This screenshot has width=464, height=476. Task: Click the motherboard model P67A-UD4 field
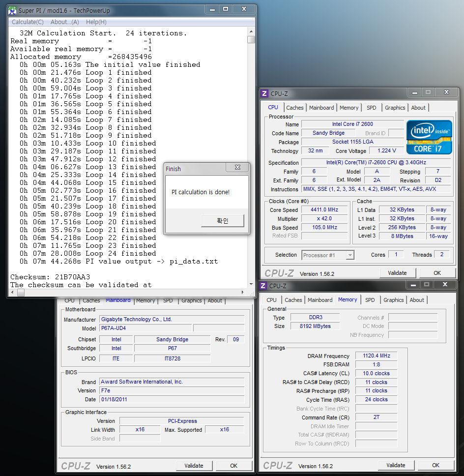point(145,328)
